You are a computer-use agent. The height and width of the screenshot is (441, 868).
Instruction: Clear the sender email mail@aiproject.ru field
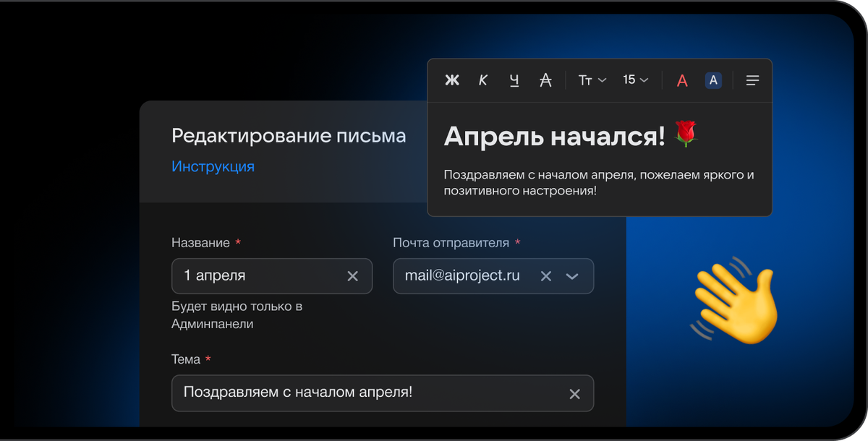(546, 276)
